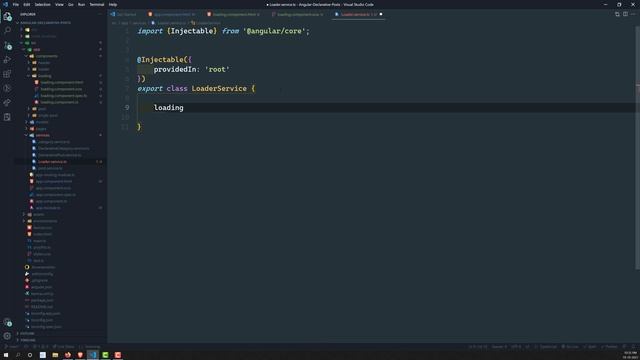Open the editor More Actions ellipsis

coord(633,14)
